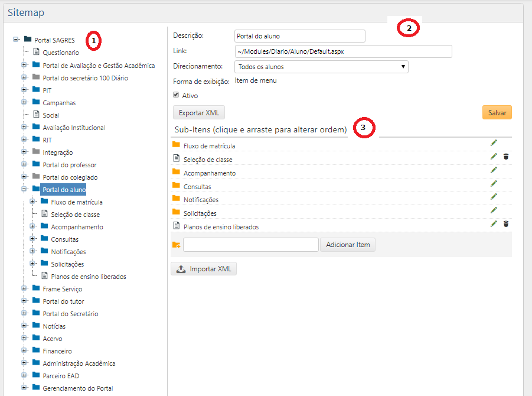Click the Importar XML button
The height and width of the screenshot is (396, 532).
pyautogui.click(x=203, y=268)
